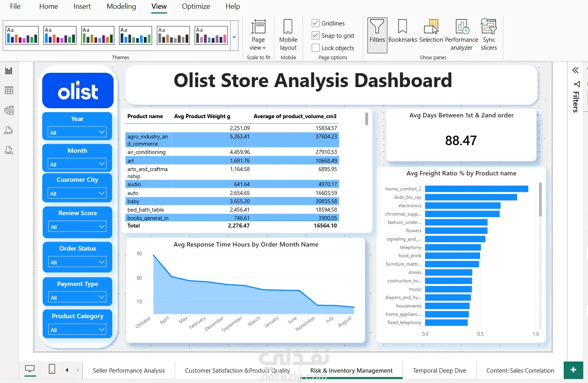This screenshot has height=383, width=588.
Task: Select the home_comfort_2 bar in chart
Action: point(477,189)
